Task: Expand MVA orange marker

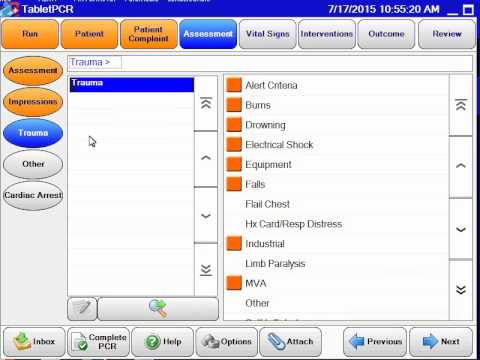Action: [x=234, y=283]
